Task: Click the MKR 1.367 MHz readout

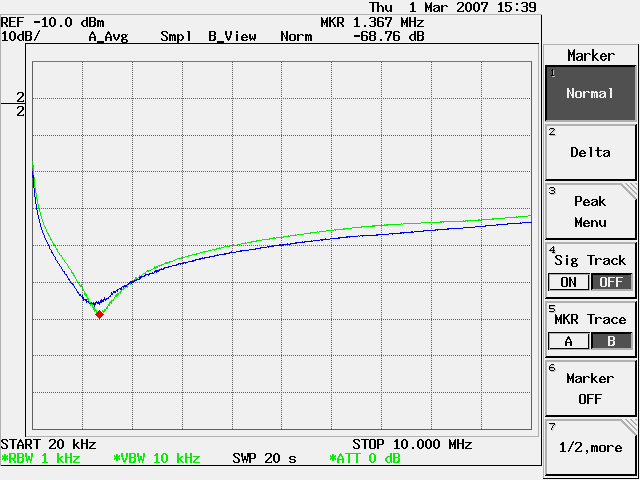Action: [372, 22]
